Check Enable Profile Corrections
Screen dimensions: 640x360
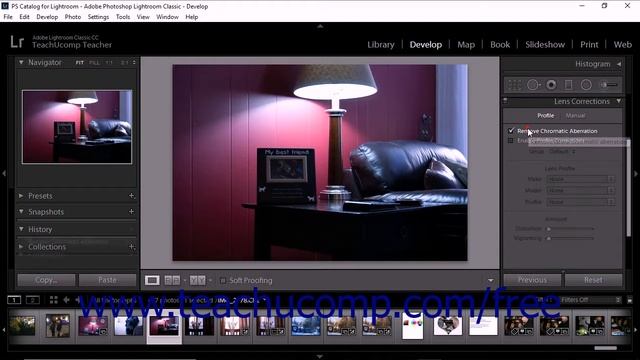(x=511, y=140)
